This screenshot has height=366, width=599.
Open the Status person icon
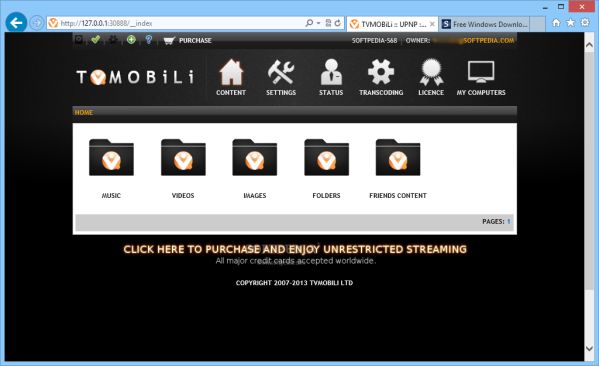pyautogui.click(x=331, y=72)
